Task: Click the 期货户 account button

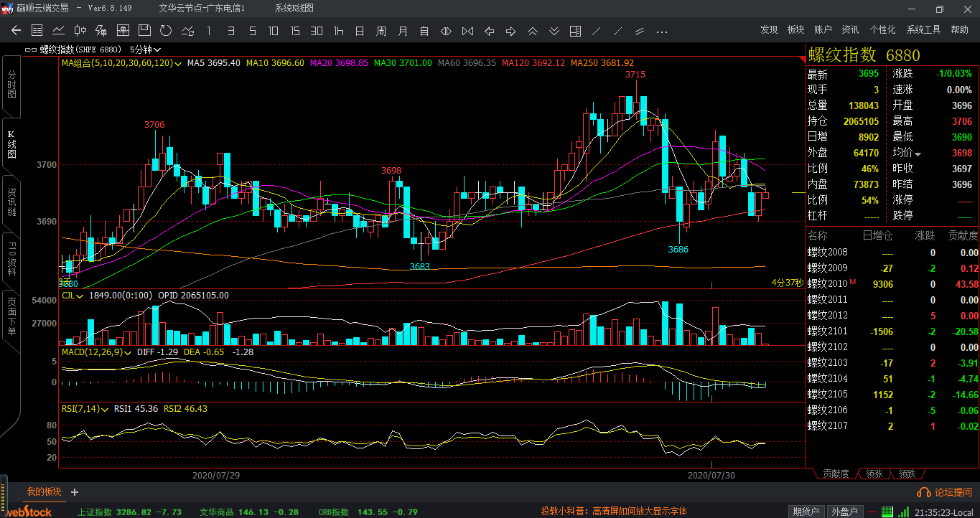Action: point(806,512)
